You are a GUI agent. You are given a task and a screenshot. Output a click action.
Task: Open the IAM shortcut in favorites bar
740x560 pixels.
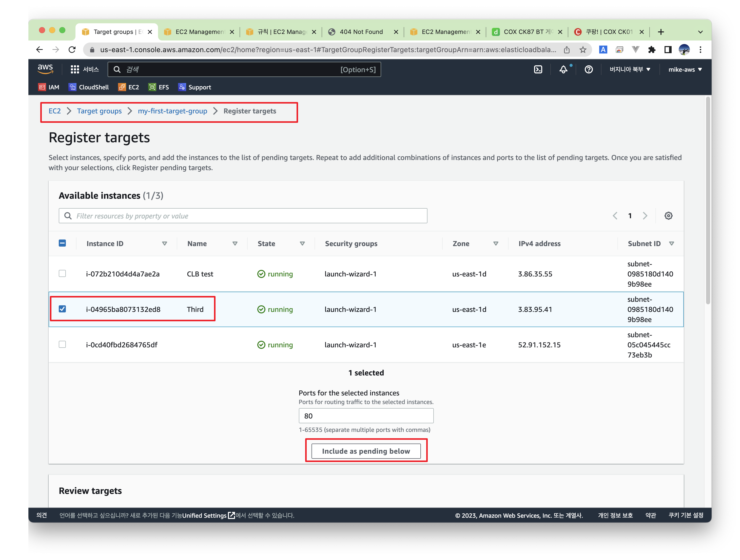[x=49, y=87]
